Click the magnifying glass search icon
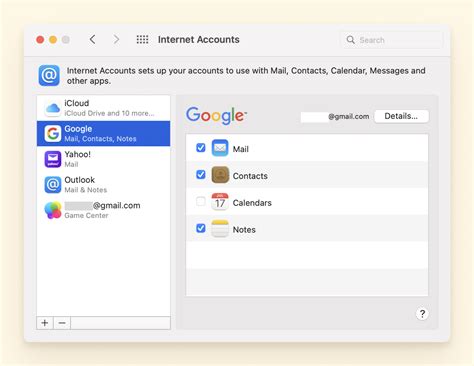This screenshot has width=474, height=366. tap(350, 40)
